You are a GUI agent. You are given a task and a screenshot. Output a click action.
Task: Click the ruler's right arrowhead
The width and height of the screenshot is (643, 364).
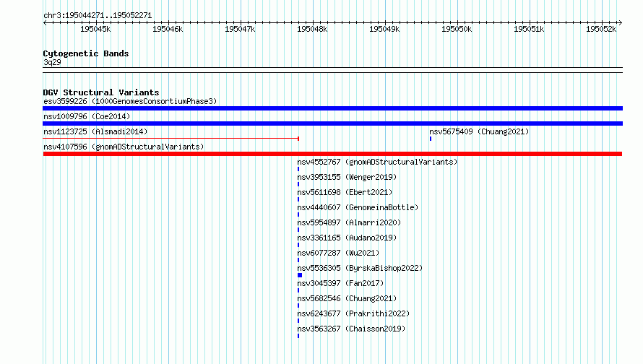tap(621, 22)
